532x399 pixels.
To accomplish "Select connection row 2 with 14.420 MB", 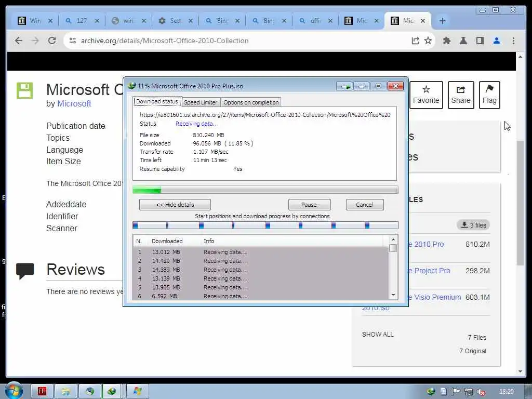I will coord(261,261).
